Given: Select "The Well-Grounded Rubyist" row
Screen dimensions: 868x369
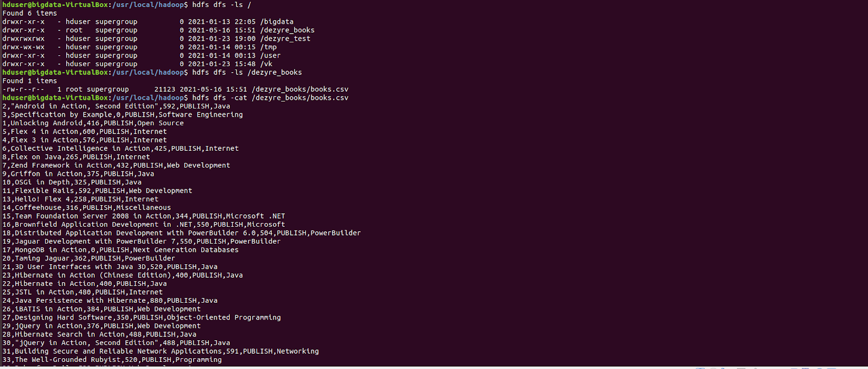Looking at the screenshot, I should (112, 360).
